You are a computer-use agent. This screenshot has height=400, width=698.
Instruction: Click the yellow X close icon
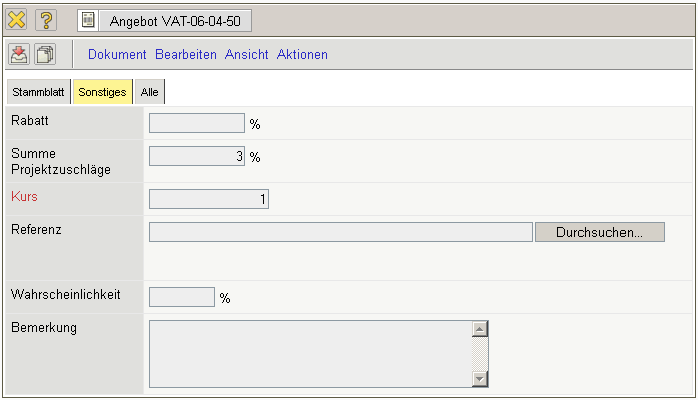(x=17, y=20)
